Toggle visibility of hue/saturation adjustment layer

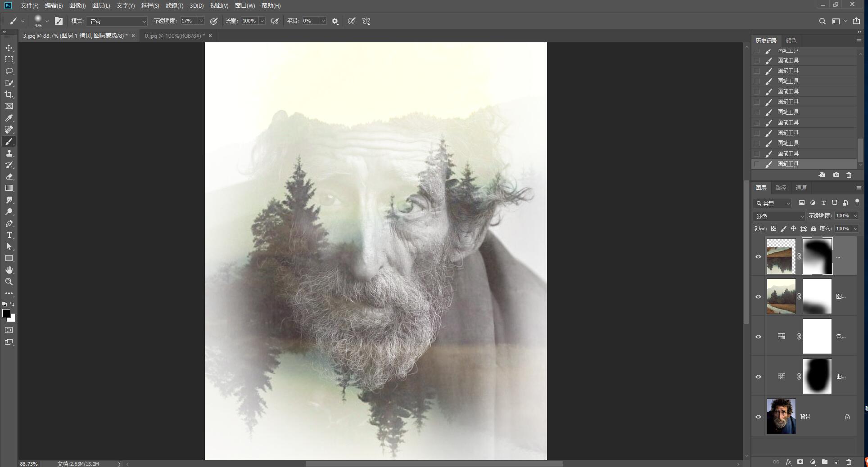point(758,337)
